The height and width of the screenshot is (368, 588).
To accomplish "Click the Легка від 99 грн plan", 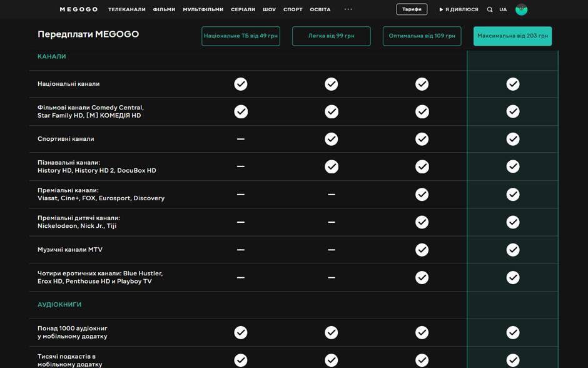I will point(332,36).
